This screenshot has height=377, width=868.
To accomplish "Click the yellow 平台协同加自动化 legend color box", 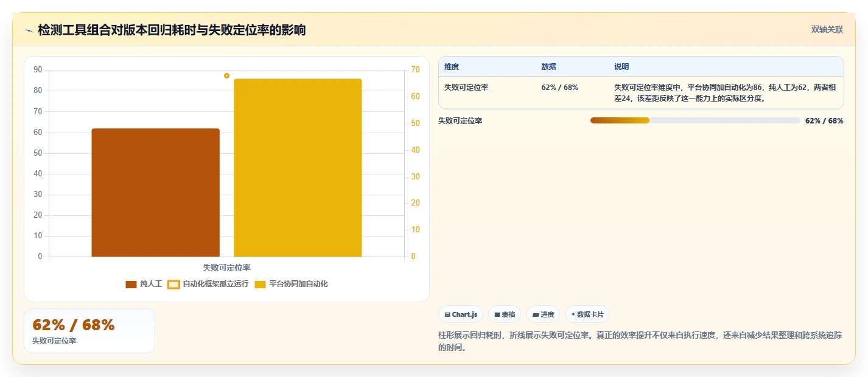I will coord(260,284).
